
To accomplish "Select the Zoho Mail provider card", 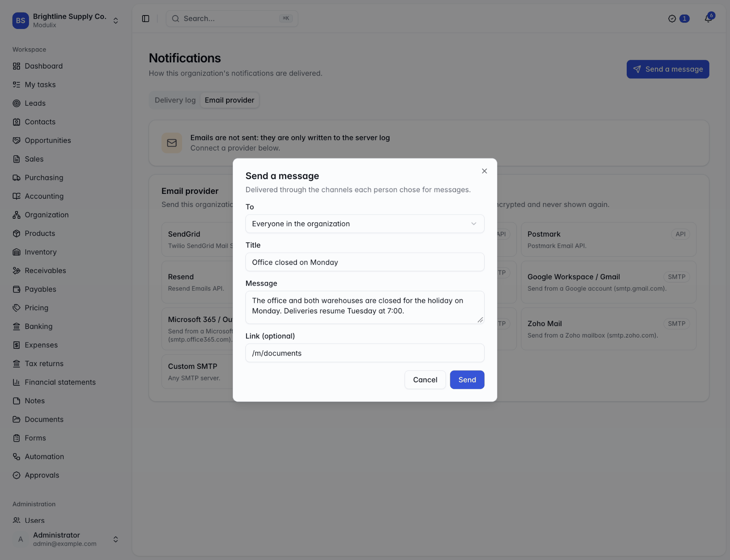I will (x=608, y=329).
